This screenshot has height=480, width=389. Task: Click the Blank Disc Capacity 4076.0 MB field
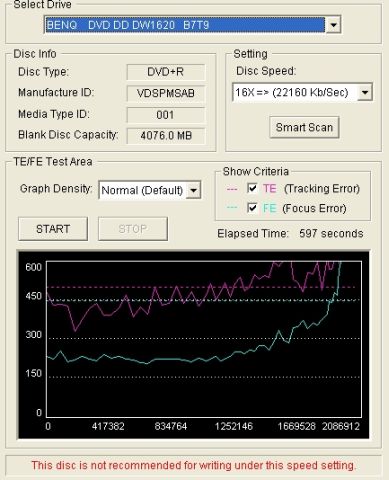point(166,136)
